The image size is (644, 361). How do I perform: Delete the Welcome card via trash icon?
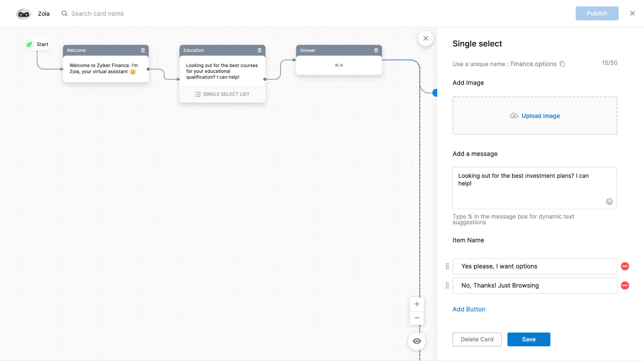click(x=143, y=50)
